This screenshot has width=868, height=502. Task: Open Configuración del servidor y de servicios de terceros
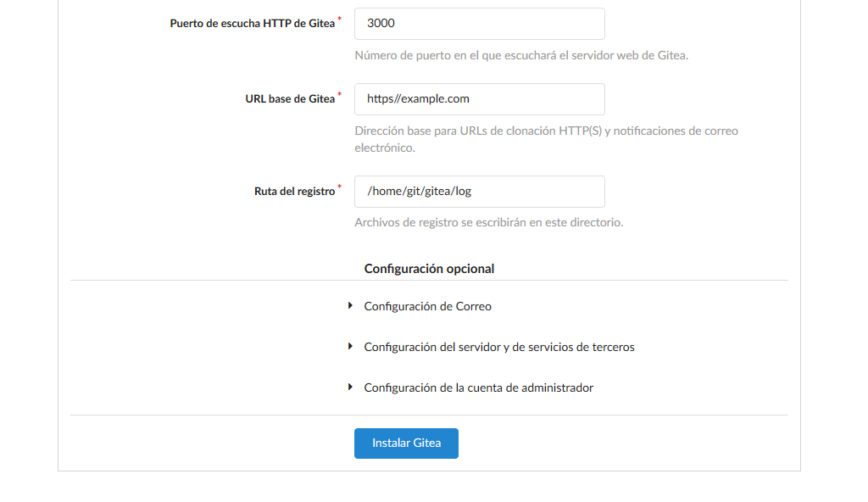point(498,347)
